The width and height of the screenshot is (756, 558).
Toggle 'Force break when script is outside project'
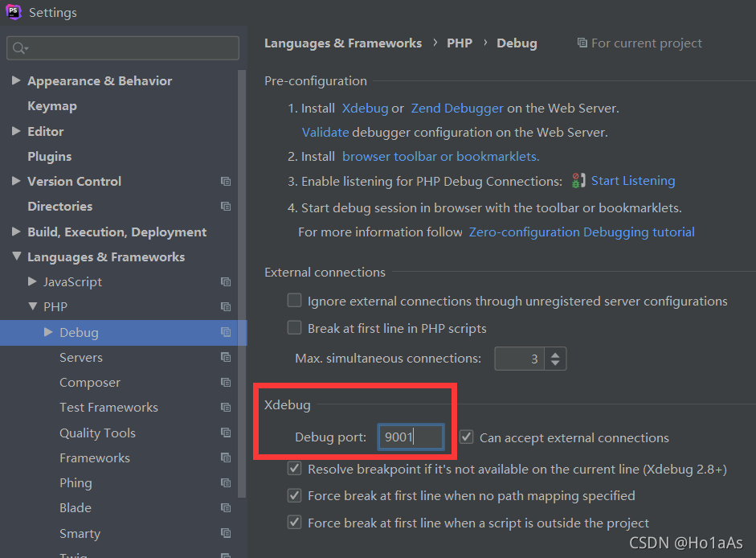click(x=294, y=523)
